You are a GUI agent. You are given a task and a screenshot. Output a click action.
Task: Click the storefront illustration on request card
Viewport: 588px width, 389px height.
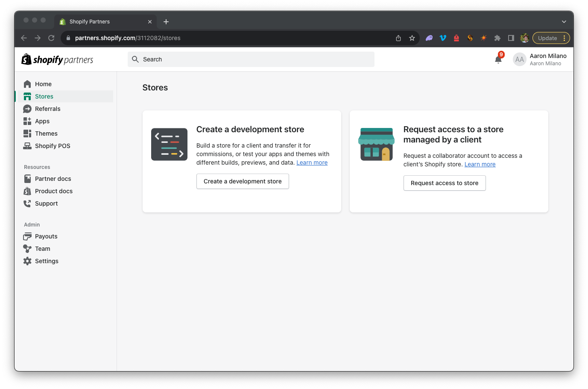[376, 144]
